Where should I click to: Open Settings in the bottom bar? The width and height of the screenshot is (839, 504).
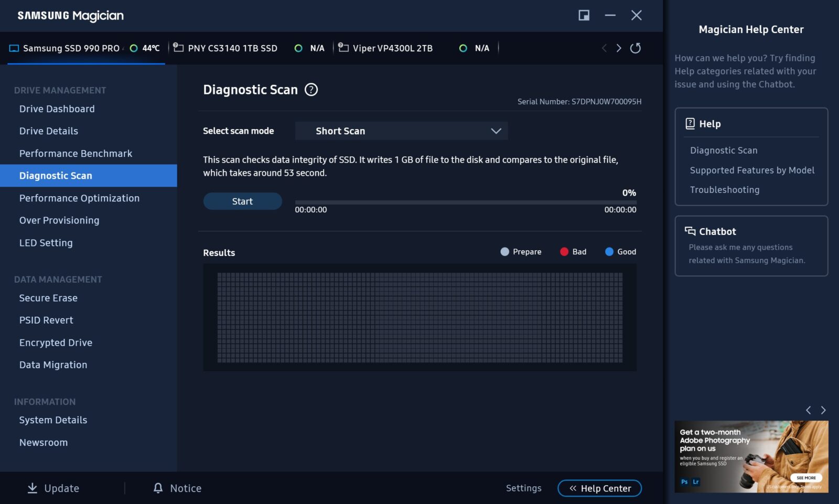[523, 488]
